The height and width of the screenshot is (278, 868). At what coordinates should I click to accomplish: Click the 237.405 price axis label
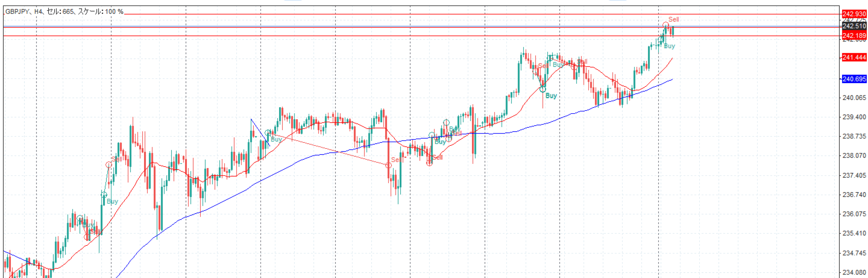[854, 175]
